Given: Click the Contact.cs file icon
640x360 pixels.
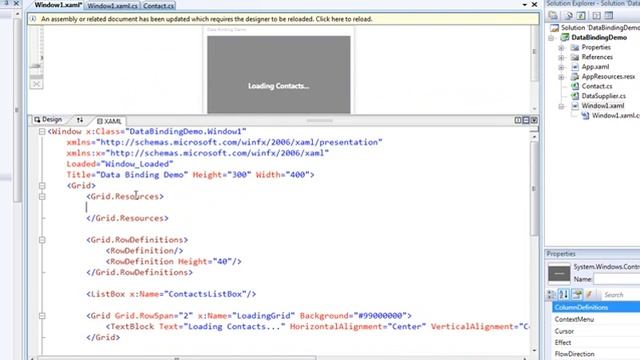Looking at the screenshot, I should tap(575, 87).
